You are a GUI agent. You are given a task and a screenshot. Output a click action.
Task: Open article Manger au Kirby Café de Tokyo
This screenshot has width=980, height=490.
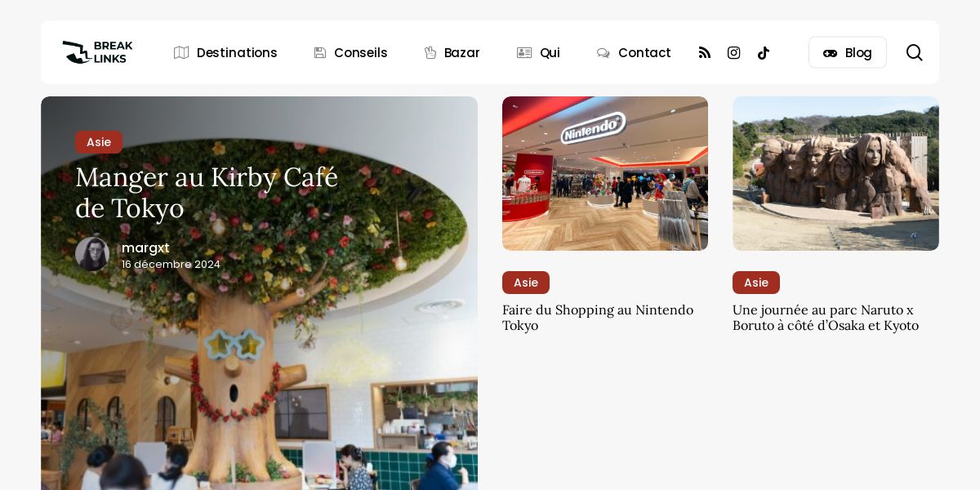point(207,192)
